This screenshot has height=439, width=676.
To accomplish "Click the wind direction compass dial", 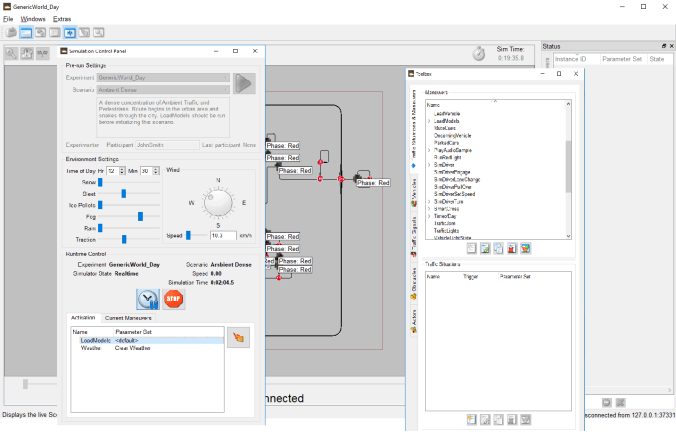I will click(218, 203).
